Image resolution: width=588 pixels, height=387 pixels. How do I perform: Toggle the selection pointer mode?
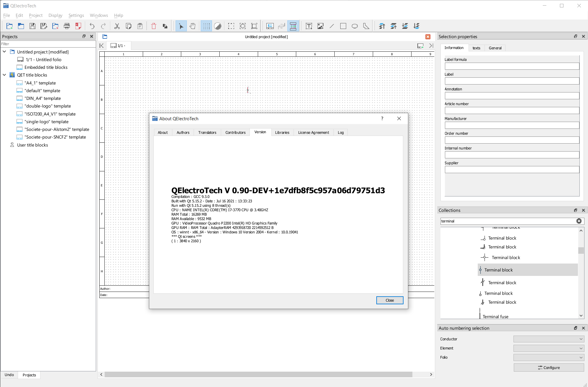[181, 26]
